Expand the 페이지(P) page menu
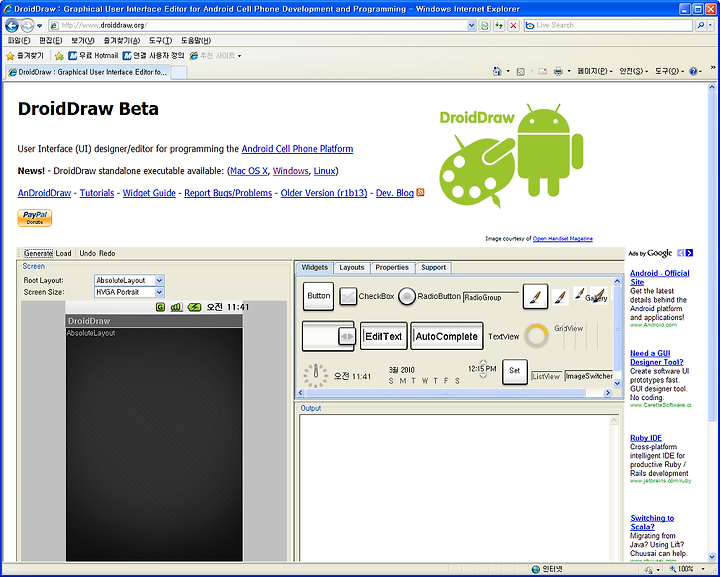The image size is (720, 577). 595,71
